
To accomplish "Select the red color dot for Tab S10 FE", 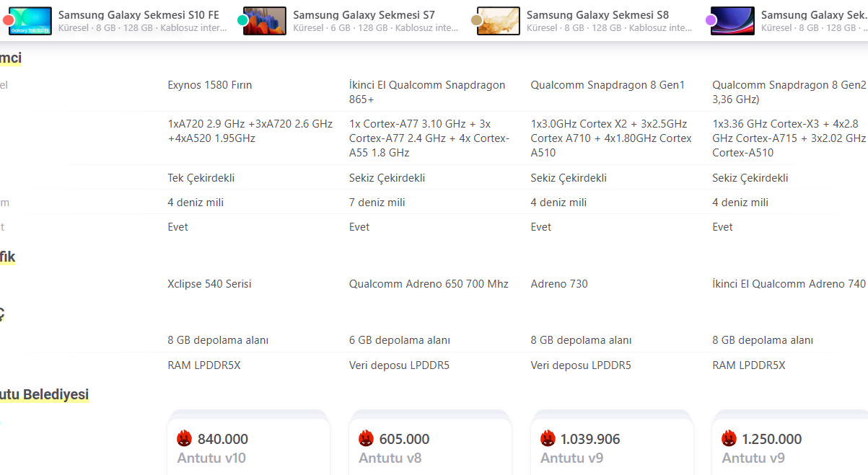I will click(9, 20).
